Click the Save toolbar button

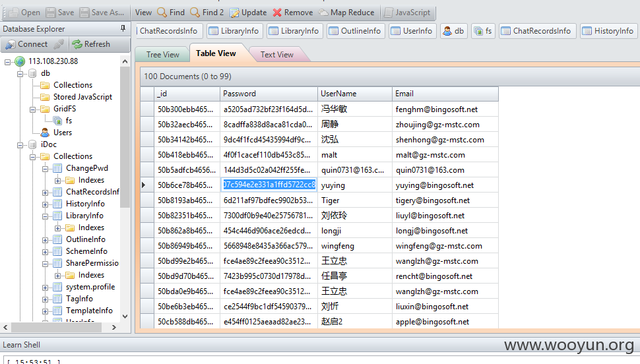click(x=60, y=13)
